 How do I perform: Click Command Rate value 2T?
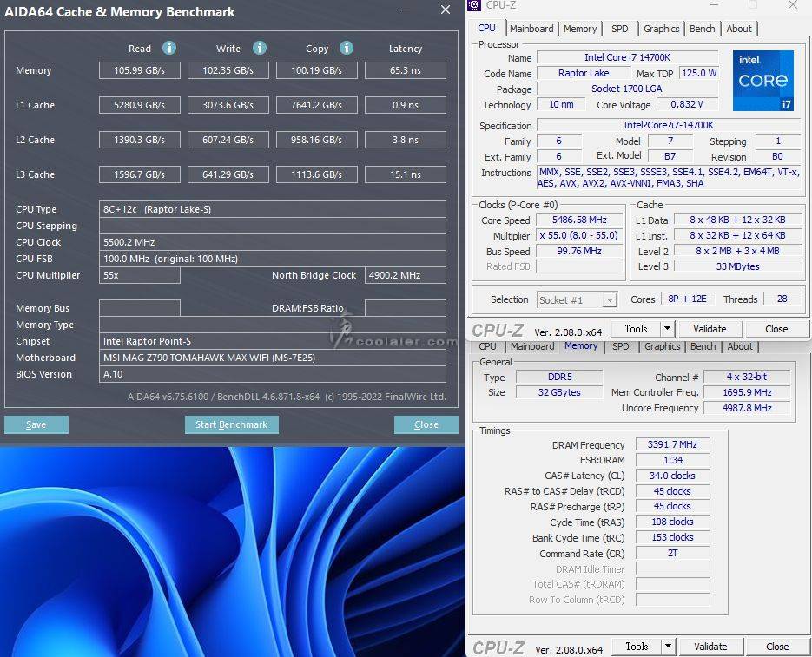coord(672,554)
